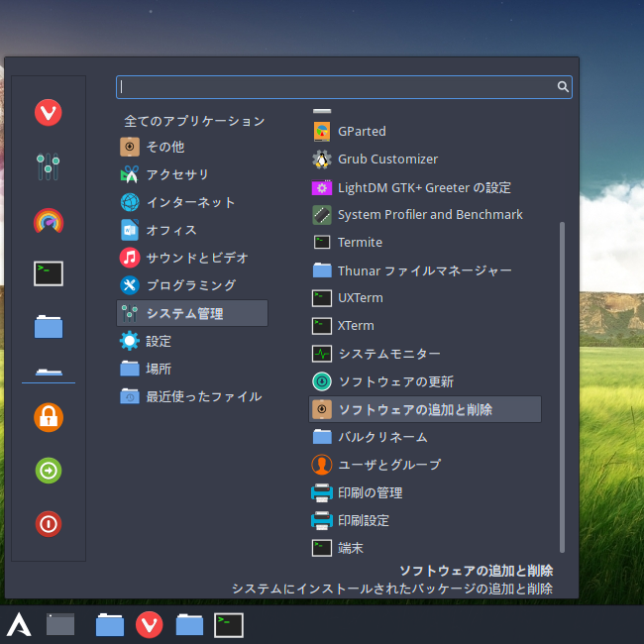Open first folder icon in taskbar
This screenshot has width=644, height=644.
tap(110, 625)
